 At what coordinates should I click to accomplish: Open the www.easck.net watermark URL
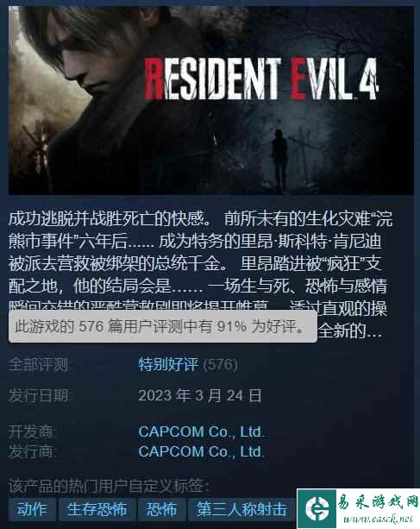(378, 519)
